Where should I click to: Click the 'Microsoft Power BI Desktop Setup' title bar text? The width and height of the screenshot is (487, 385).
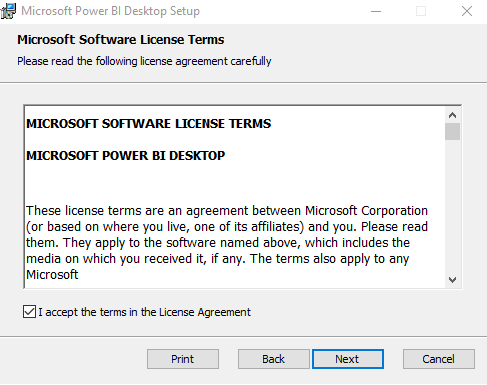tap(110, 11)
